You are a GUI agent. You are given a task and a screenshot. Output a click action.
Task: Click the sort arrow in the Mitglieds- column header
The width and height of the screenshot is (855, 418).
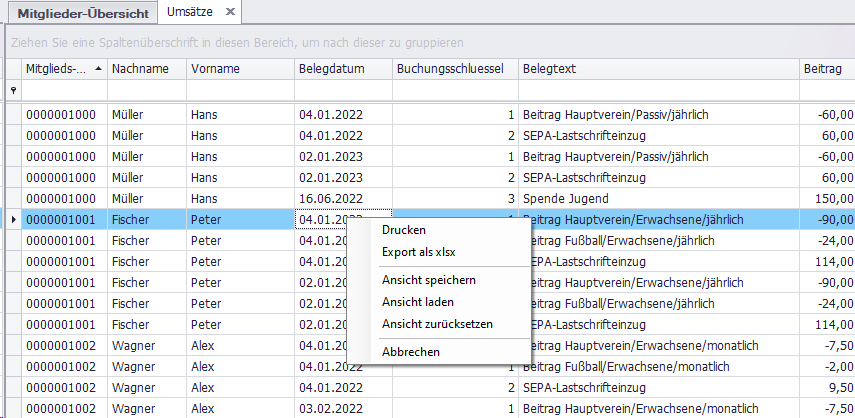coord(97,69)
